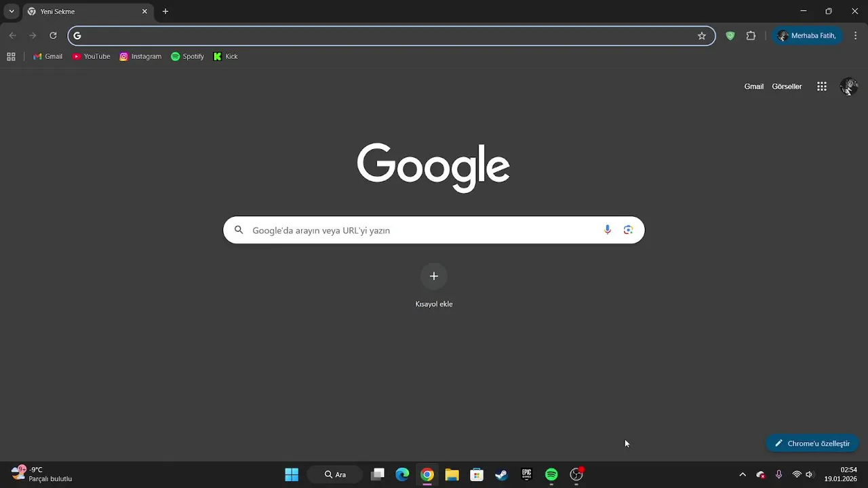
Task: Open the green shield extension icon
Action: pos(730,36)
